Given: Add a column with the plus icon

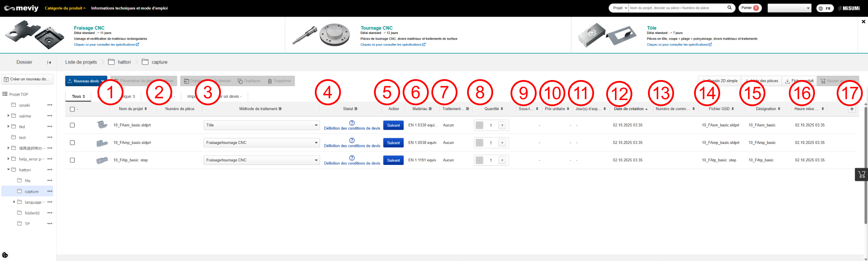Looking at the screenshot, I should (x=851, y=109).
